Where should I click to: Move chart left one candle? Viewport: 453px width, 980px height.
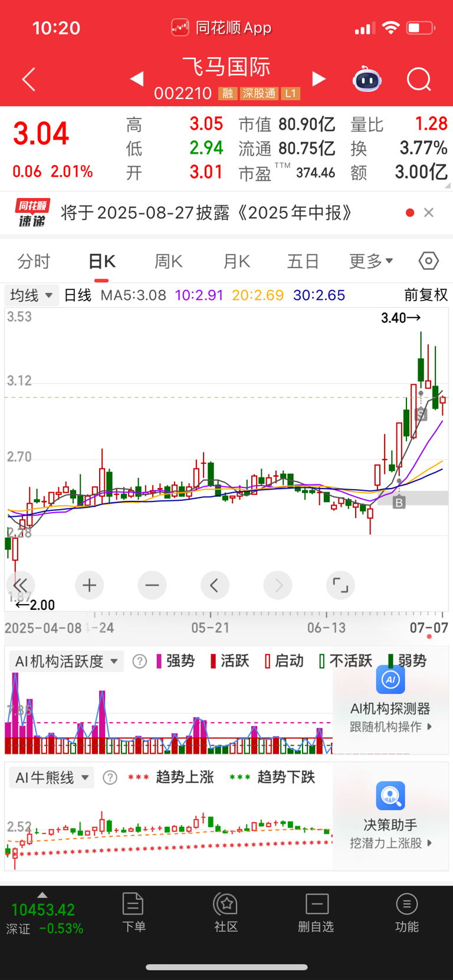pos(215,585)
